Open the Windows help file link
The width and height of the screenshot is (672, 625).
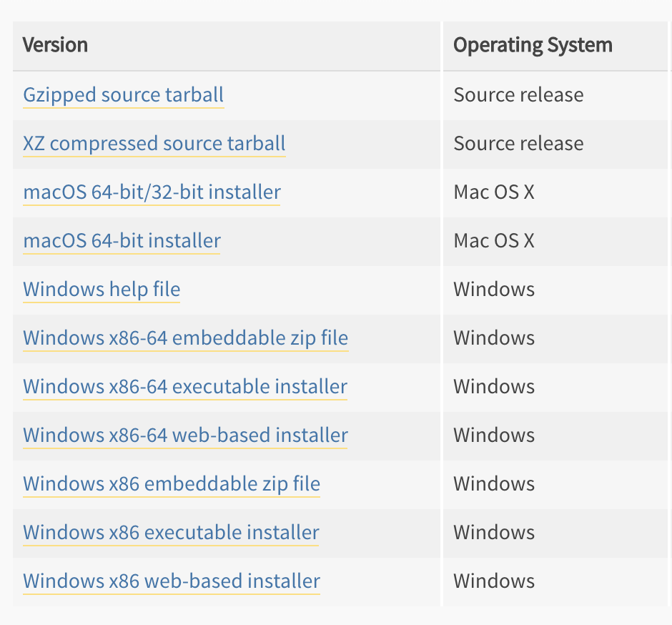pos(102,290)
